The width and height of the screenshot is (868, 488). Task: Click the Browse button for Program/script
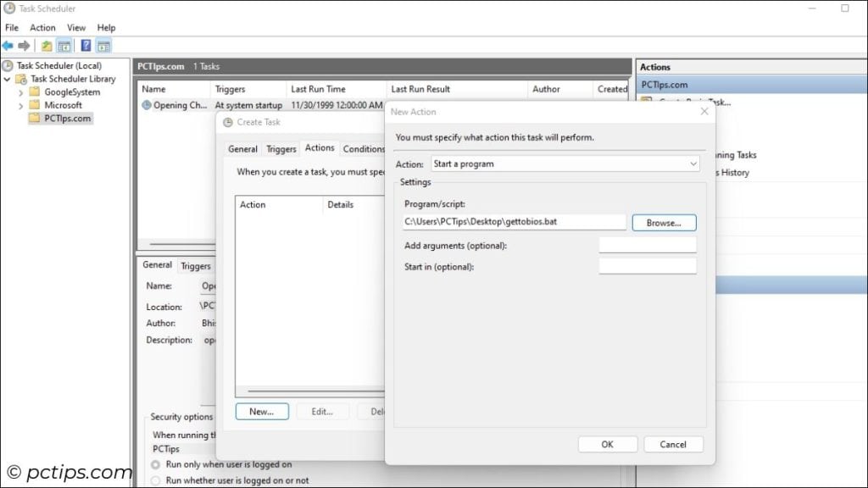[x=665, y=222]
